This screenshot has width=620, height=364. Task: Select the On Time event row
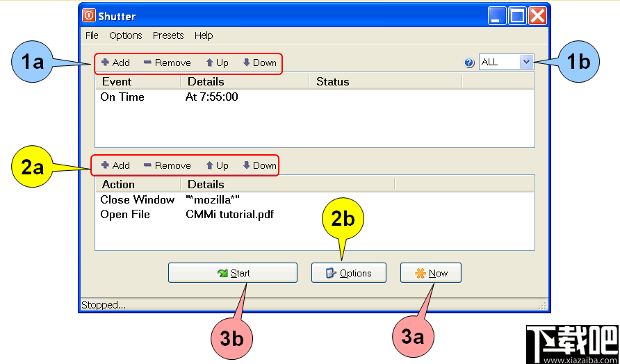pos(314,97)
